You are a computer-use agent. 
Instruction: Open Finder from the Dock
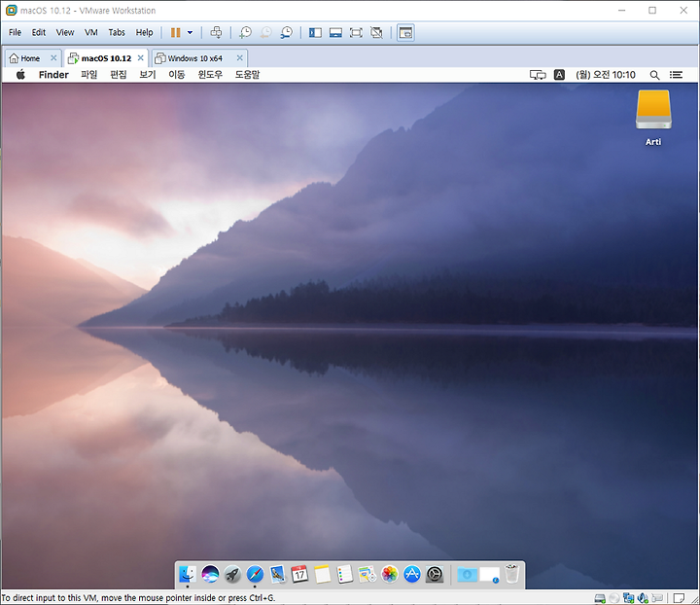(x=188, y=574)
